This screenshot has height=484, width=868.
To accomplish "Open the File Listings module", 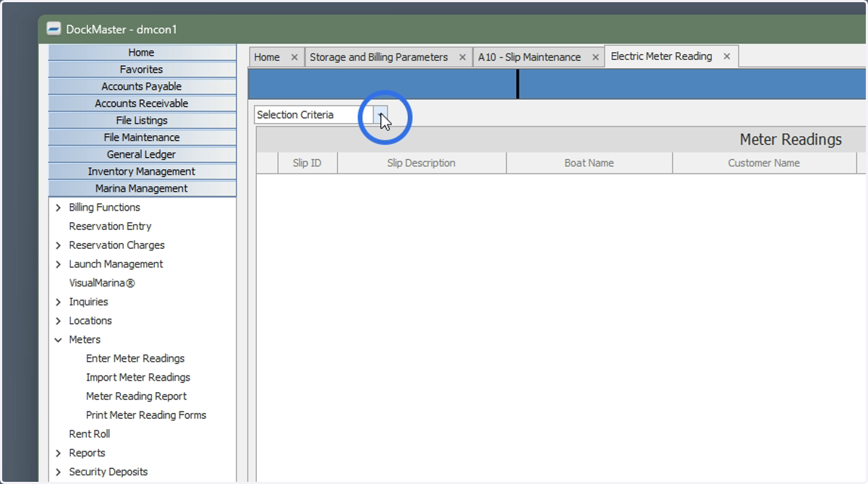I will 142,121.
